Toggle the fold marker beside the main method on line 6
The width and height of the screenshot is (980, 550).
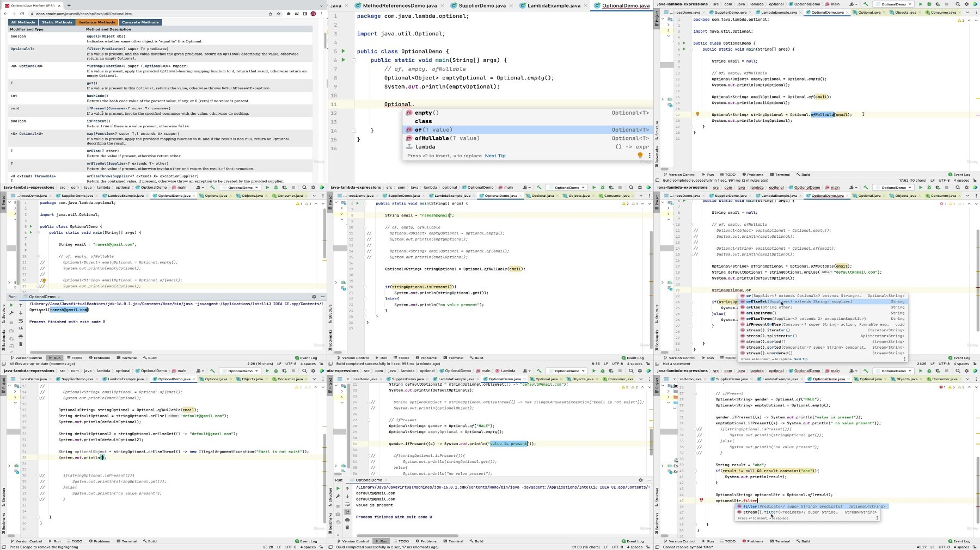[x=353, y=60]
